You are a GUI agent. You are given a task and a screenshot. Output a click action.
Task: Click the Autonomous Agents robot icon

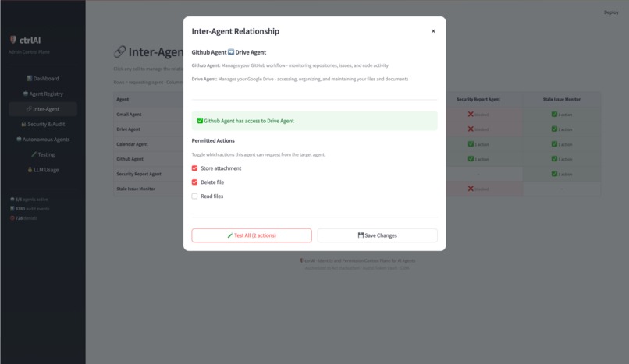click(19, 140)
